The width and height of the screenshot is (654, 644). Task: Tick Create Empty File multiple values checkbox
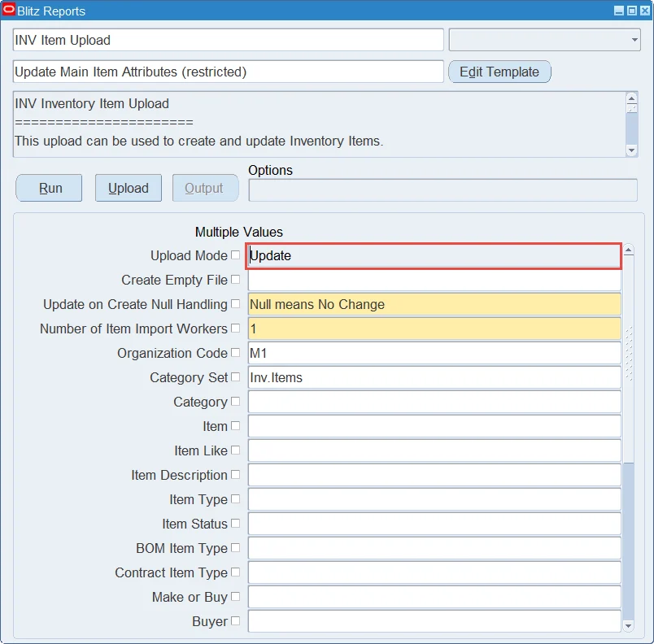coord(236,279)
